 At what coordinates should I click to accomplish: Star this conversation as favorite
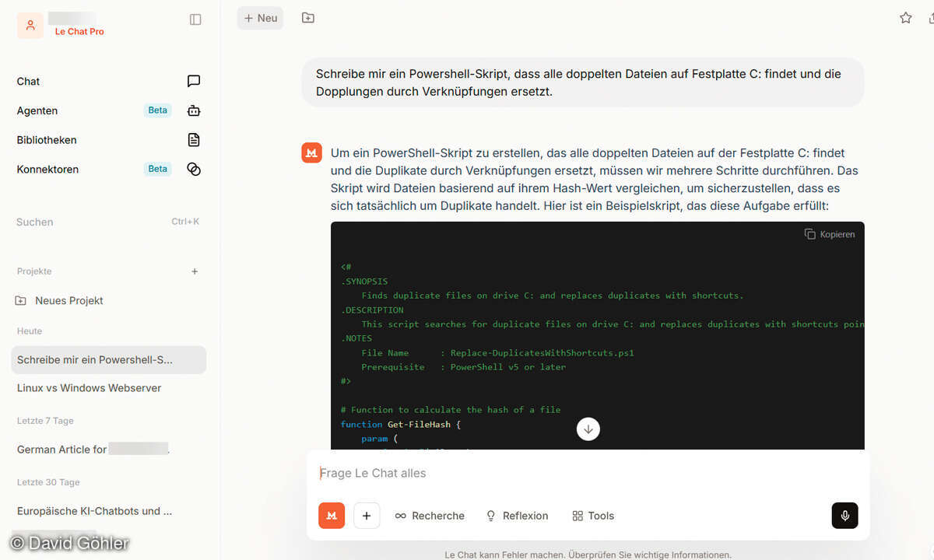pyautogui.click(x=905, y=18)
